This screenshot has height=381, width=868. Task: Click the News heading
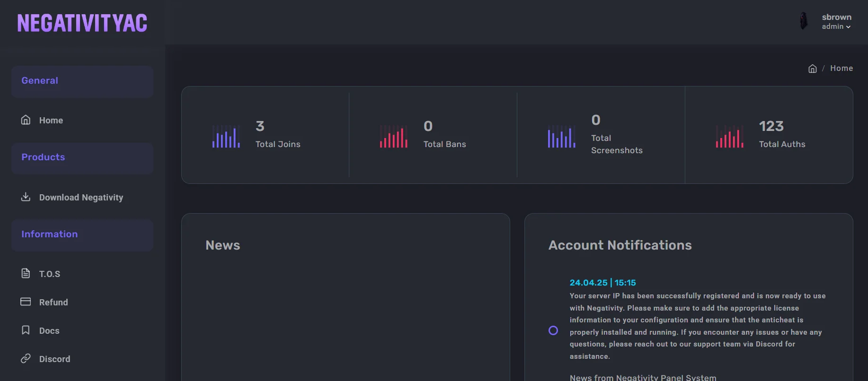(223, 245)
